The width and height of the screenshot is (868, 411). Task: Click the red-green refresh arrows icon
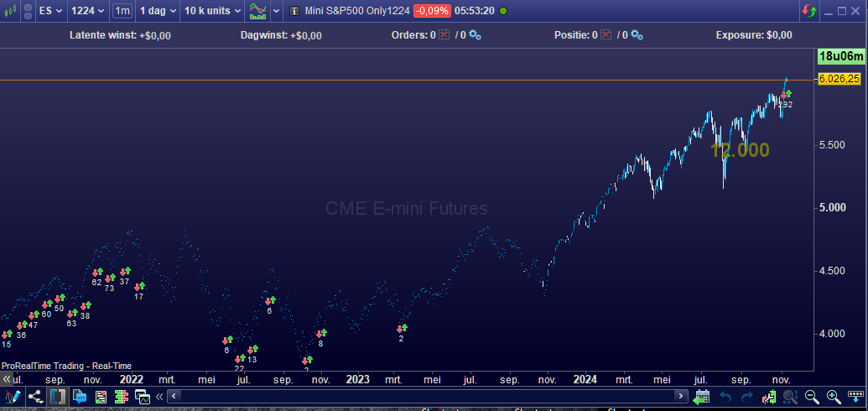pos(809,11)
